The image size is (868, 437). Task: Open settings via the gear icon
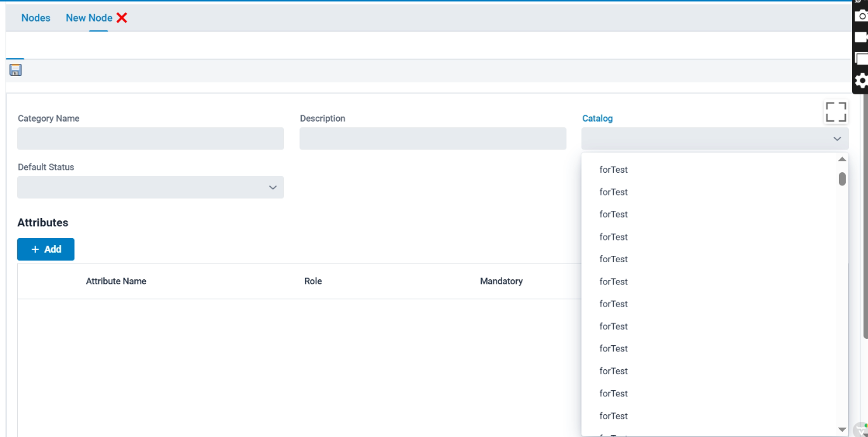[x=861, y=80]
